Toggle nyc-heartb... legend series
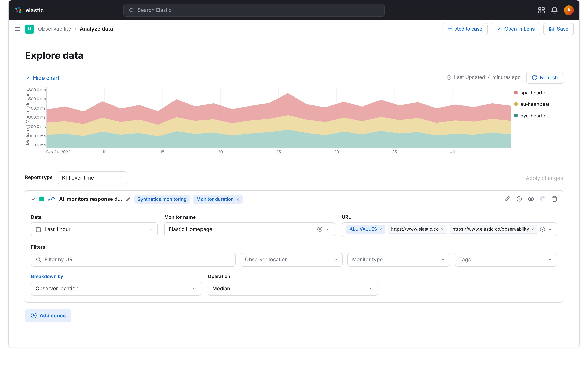The height and width of the screenshot is (368, 588). point(532,116)
